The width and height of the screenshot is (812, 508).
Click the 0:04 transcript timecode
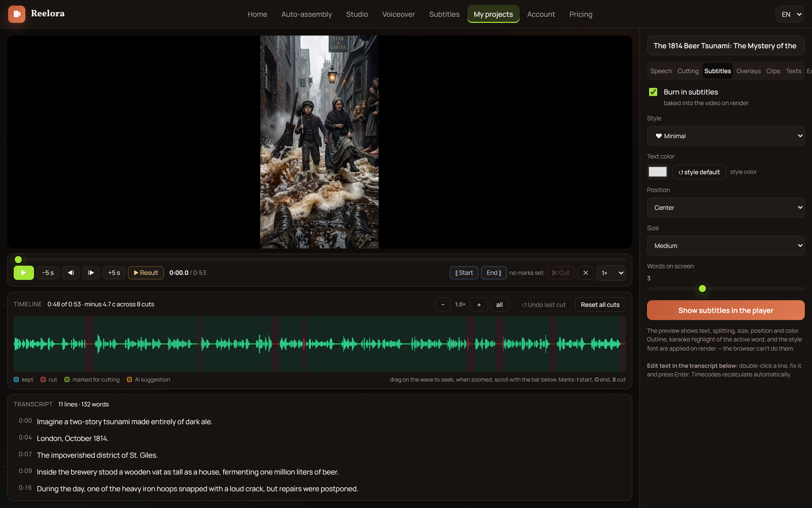pyautogui.click(x=25, y=437)
